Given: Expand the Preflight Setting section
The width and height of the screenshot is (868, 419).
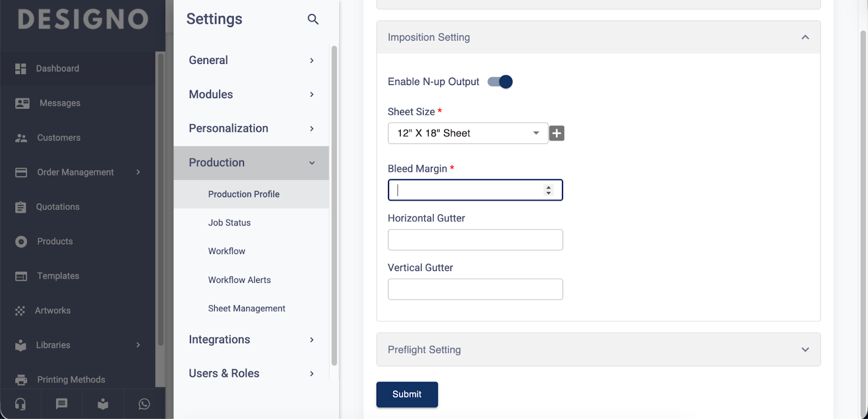Looking at the screenshot, I should pos(805,350).
